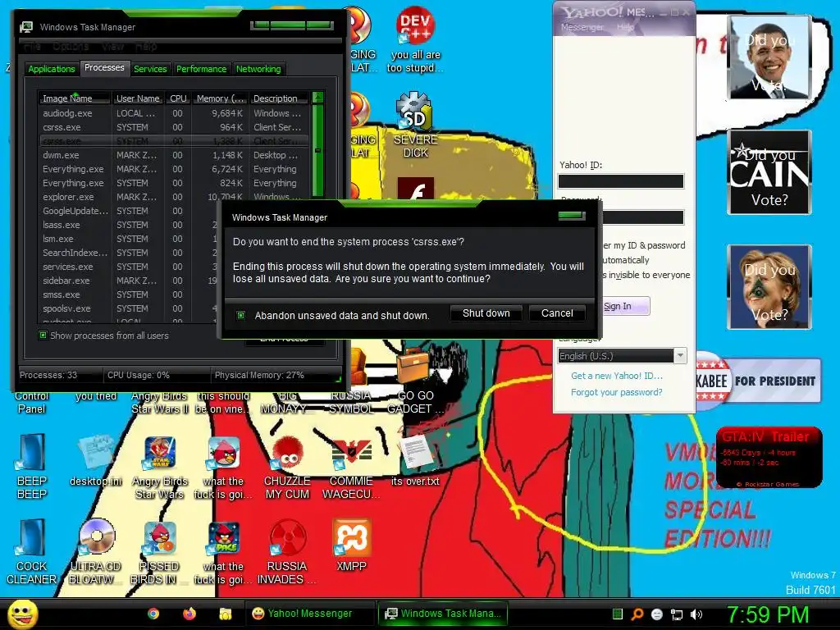Open the volume speaker tray icon
This screenshot has height=630, width=840.
(696, 614)
